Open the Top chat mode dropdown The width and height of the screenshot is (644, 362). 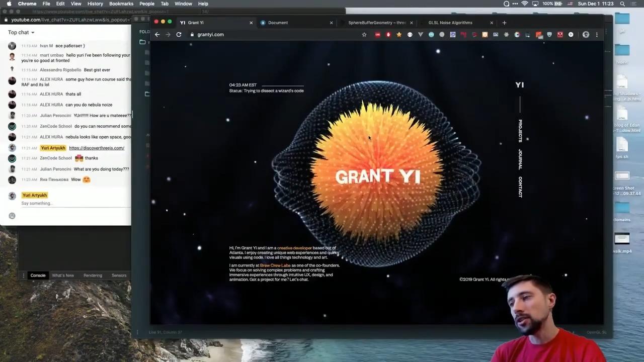tap(21, 32)
